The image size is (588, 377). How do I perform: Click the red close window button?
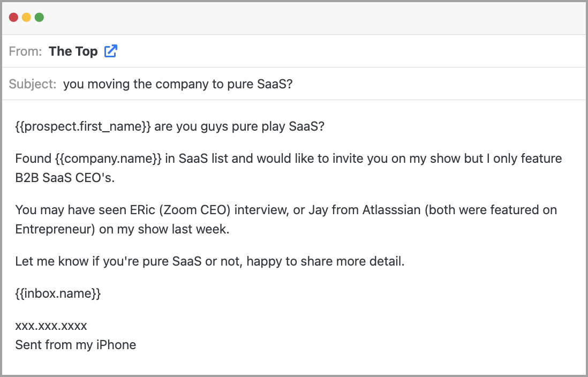click(13, 18)
